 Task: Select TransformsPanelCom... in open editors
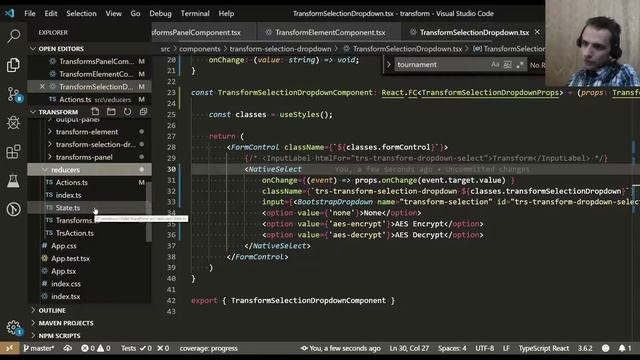pos(96,61)
